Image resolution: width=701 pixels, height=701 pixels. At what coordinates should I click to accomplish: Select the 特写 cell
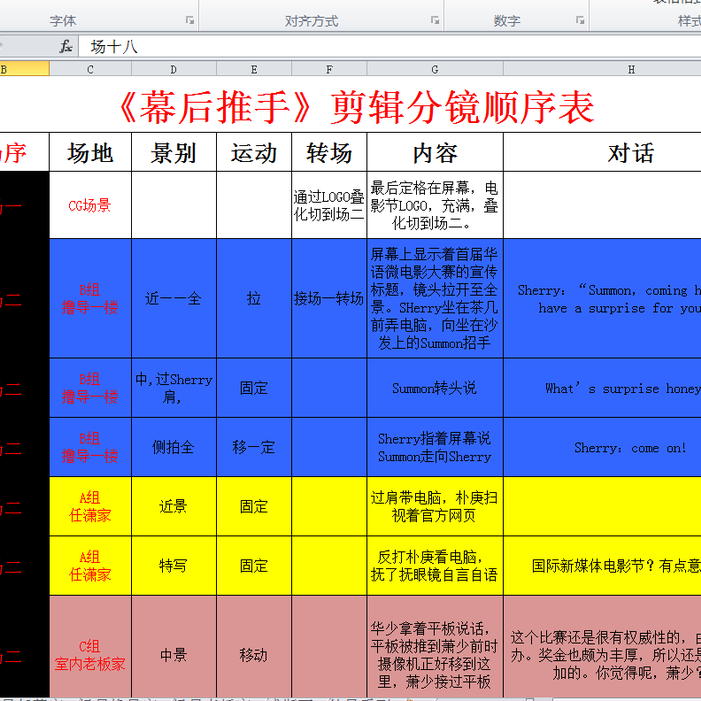pos(174,566)
